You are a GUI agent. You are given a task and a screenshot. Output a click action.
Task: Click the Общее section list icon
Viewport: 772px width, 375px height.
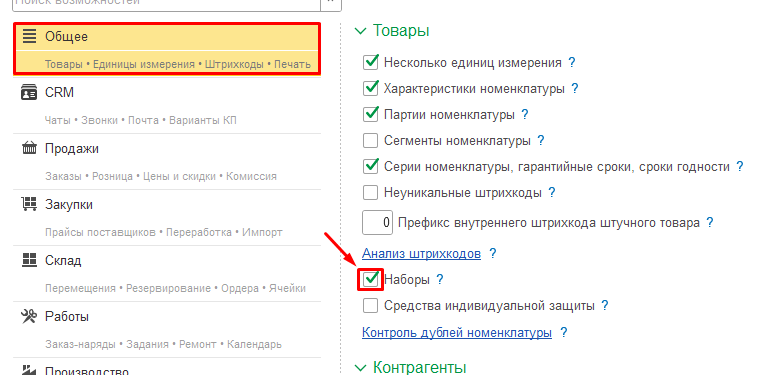[x=30, y=36]
